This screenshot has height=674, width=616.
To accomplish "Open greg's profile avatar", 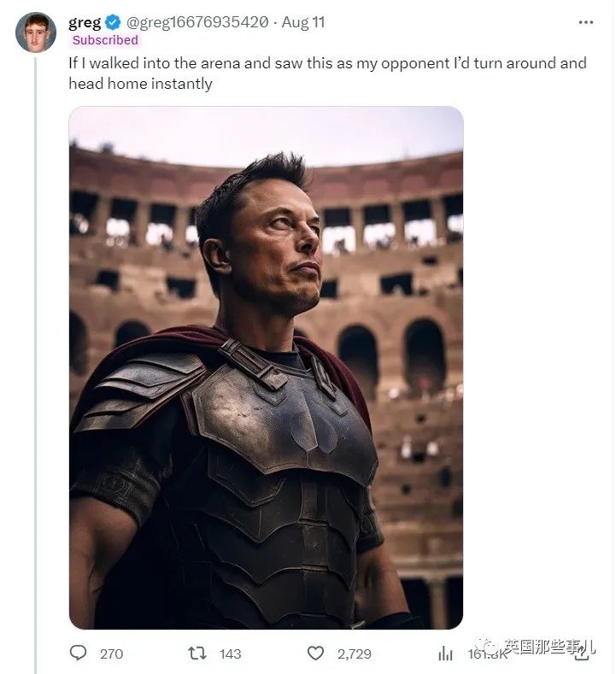I will pyautogui.click(x=36, y=32).
